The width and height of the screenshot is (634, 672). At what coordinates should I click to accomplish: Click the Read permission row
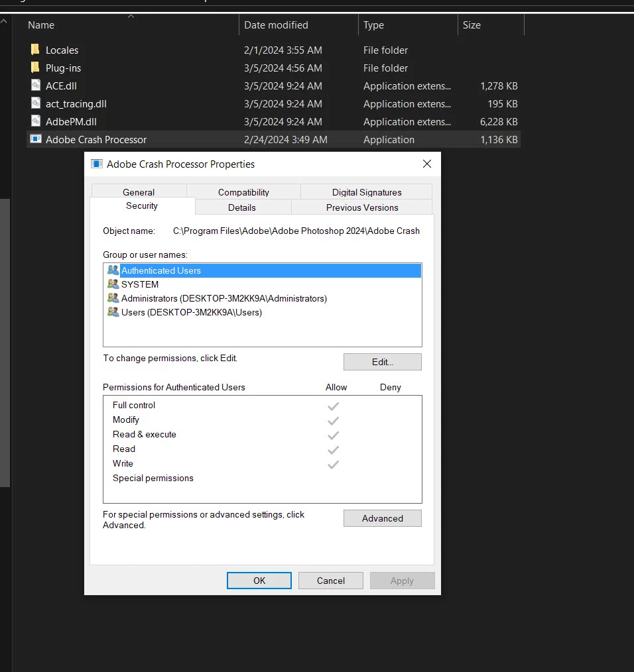coord(263,449)
